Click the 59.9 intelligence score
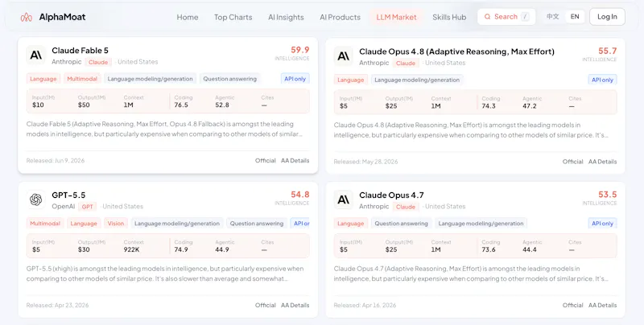 point(299,50)
